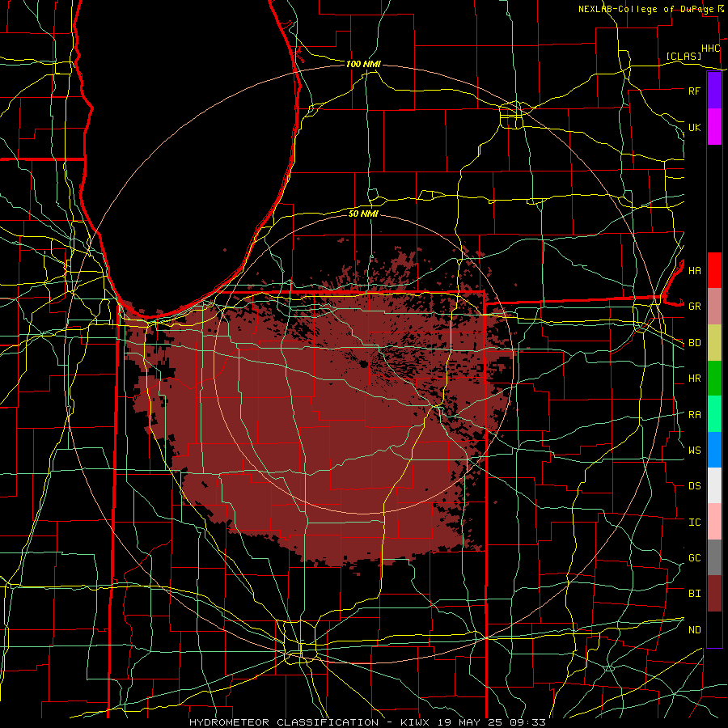Click the '09:33' timestamp
This screenshot has height=728, width=728.
[528, 722]
